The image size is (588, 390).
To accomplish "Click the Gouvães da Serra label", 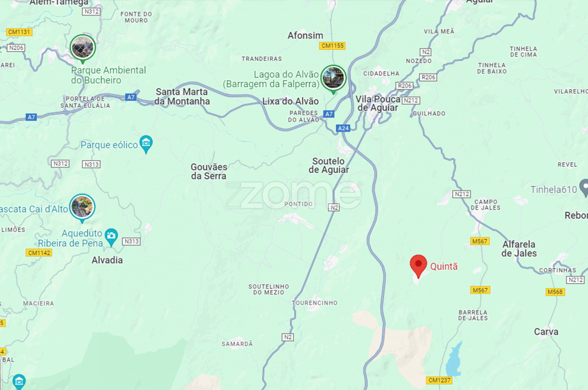I will coord(209,171).
